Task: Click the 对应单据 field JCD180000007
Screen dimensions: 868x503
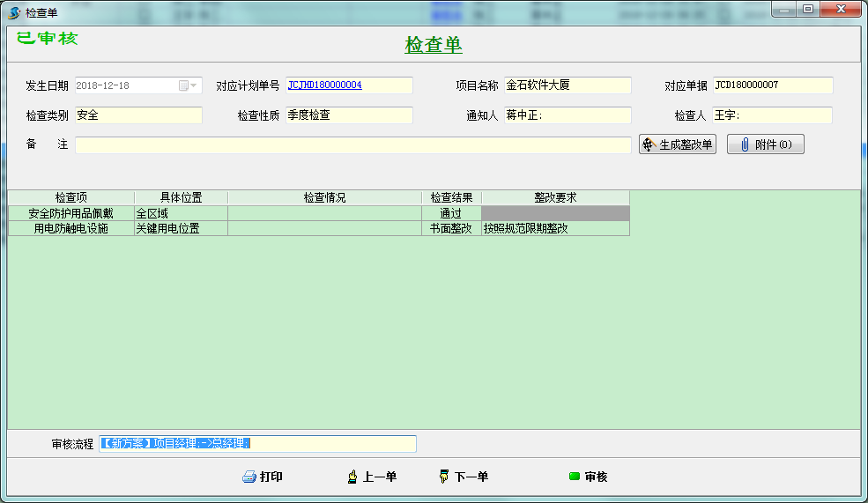Action: (773, 85)
